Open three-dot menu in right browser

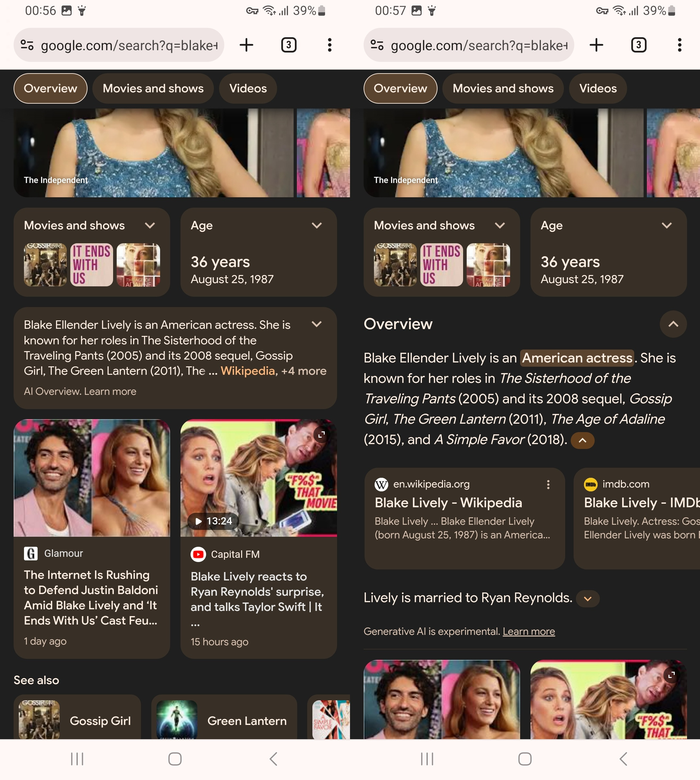point(680,45)
